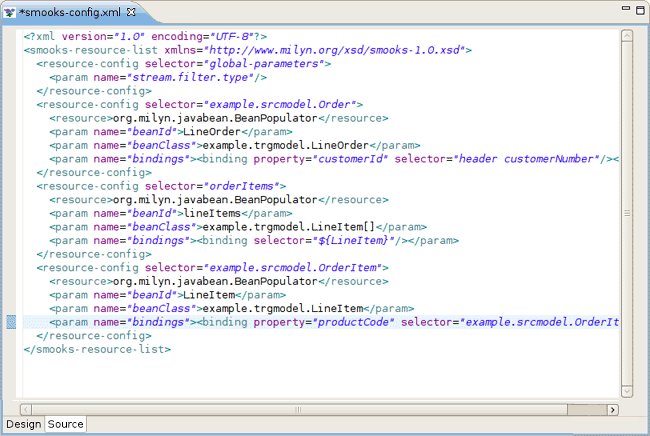Click the LineItem beanId param line
Screen dimensions: 650x436
[x=167, y=295]
